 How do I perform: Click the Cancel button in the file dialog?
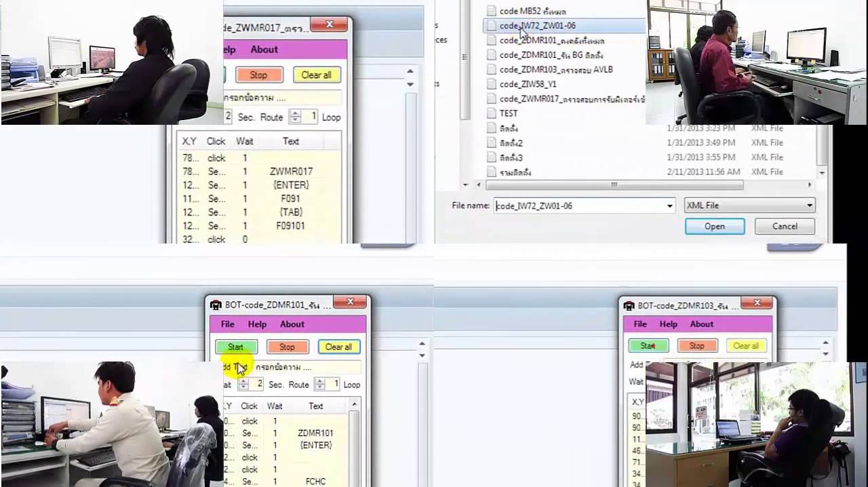[x=785, y=227]
